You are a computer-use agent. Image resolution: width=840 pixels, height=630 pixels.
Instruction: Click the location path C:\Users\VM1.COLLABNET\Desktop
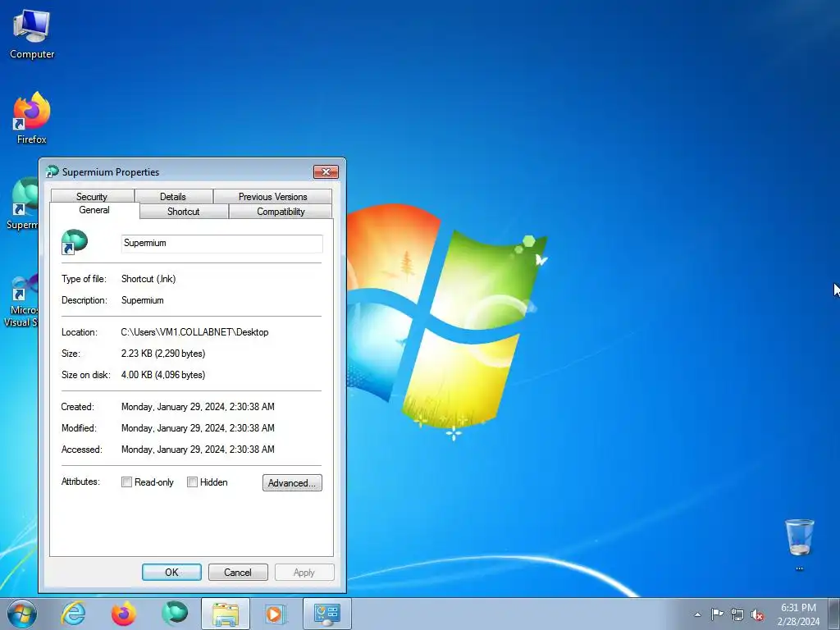194,332
